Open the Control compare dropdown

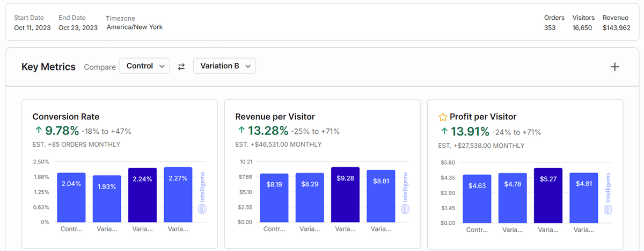[x=144, y=66]
